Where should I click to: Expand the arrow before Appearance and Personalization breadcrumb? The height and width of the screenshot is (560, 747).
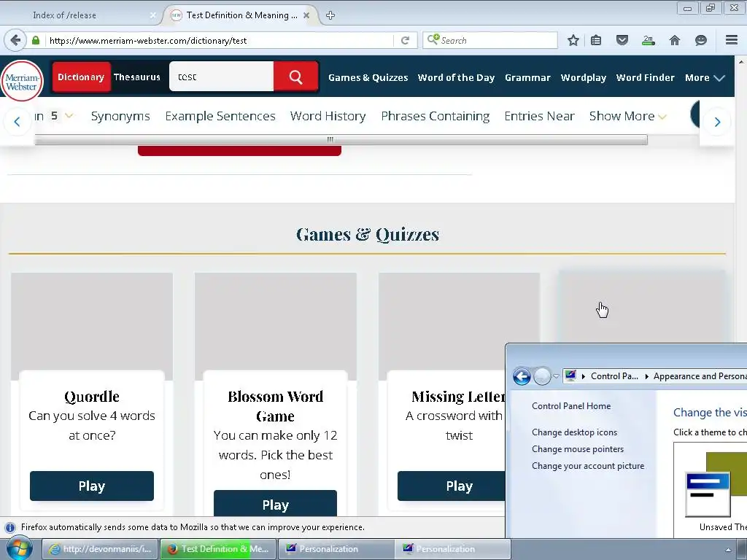pos(646,377)
